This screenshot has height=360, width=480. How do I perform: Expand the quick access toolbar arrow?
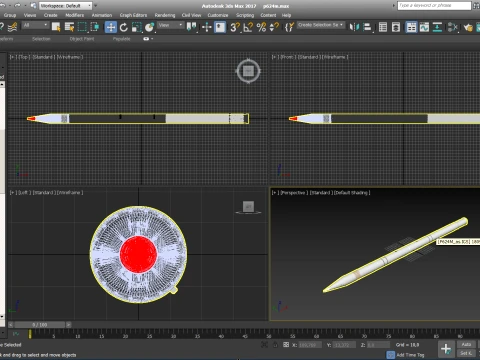pyautogui.click(x=96, y=6)
